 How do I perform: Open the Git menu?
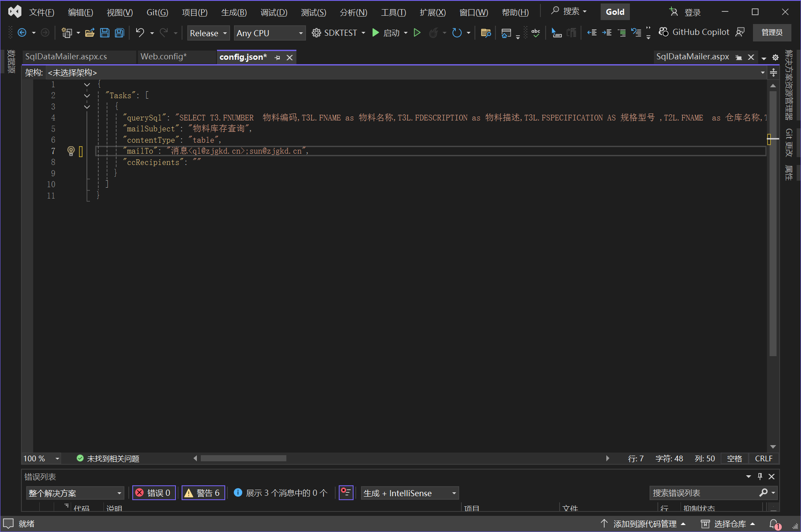point(157,12)
